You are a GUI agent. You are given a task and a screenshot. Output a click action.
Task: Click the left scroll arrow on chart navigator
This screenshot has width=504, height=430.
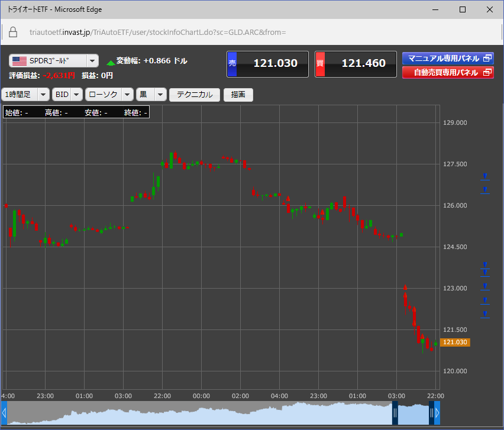point(4,413)
